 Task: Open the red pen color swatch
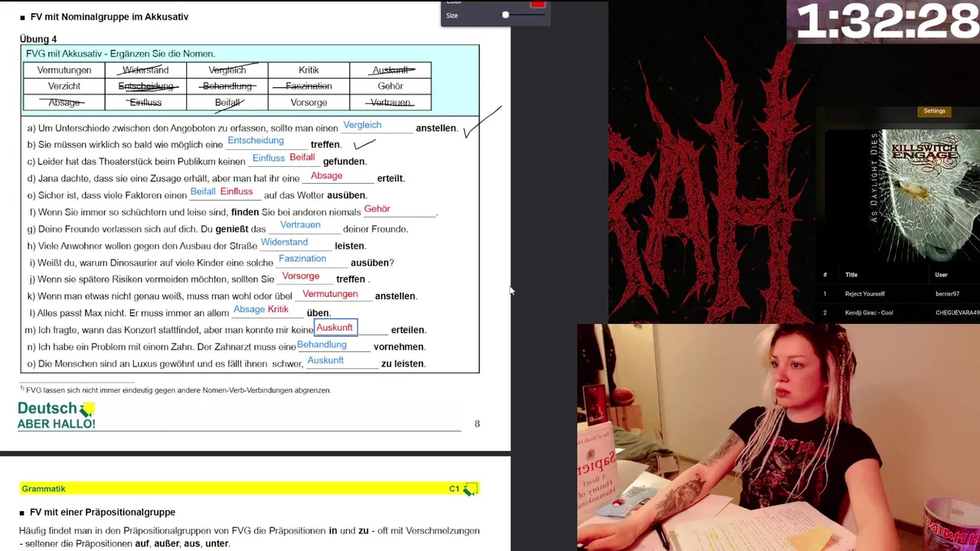click(x=537, y=4)
